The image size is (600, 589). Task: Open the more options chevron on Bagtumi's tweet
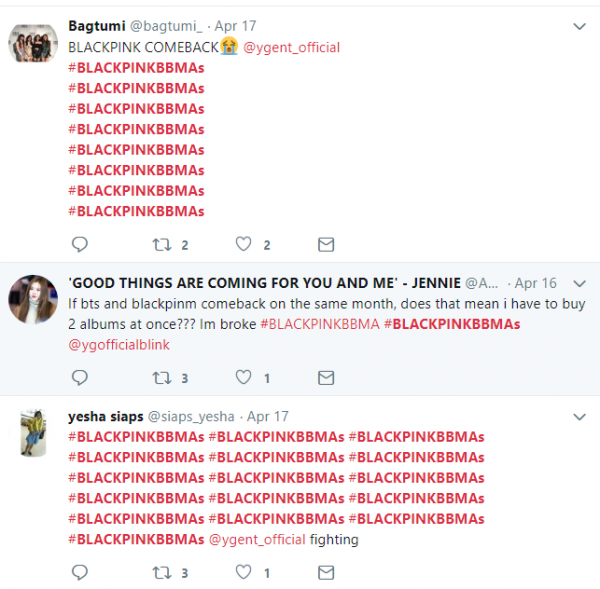tap(579, 26)
